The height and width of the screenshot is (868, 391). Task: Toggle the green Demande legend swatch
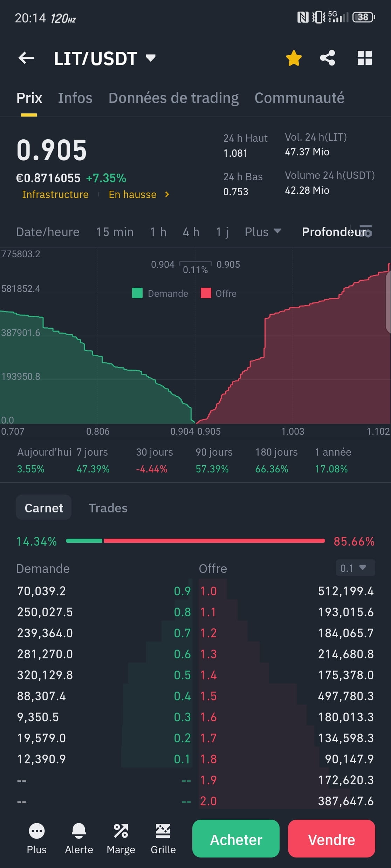137,293
